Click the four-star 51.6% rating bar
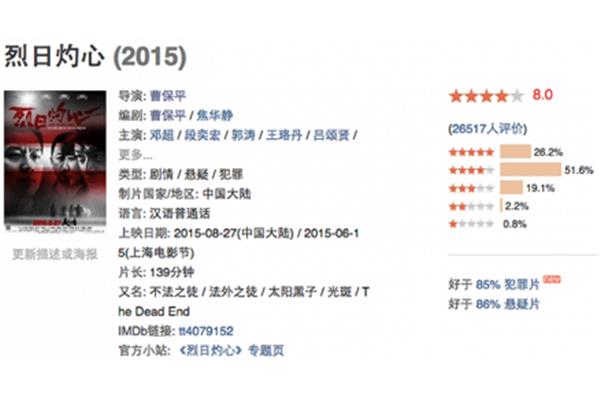Viewport: 600px width, 400px height. pyautogui.click(x=530, y=170)
